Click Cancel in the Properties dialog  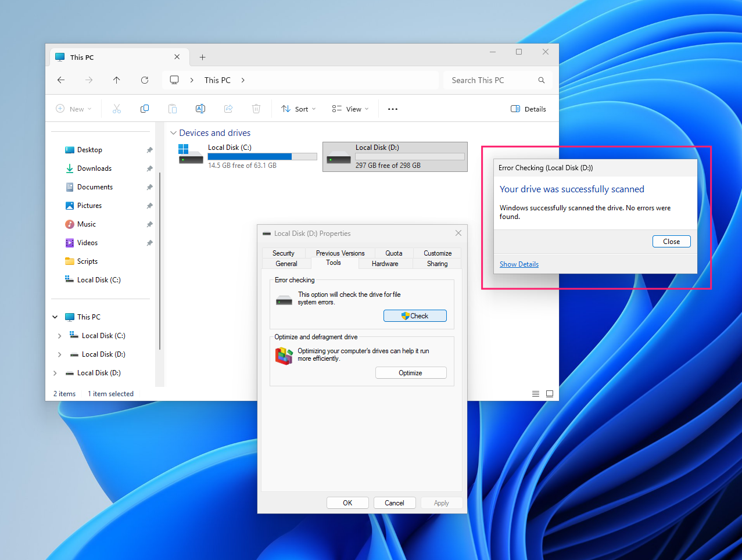(x=395, y=503)
